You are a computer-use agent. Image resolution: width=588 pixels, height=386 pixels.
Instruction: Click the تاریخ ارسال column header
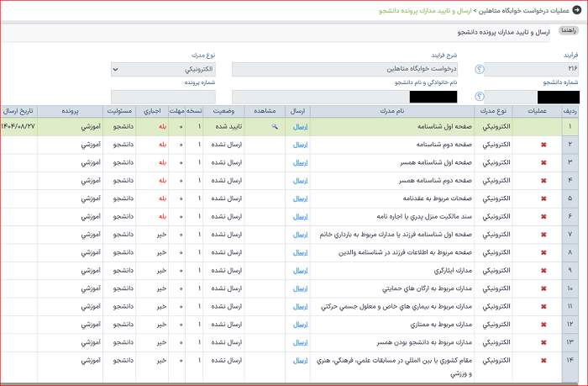[18, 111]
